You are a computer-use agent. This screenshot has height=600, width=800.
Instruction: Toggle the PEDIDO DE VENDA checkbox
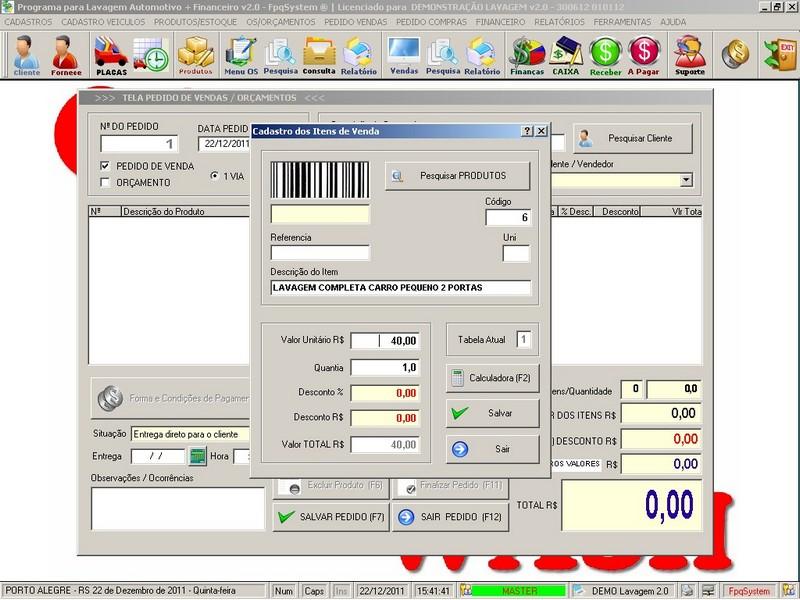click(x=106, y=166)
